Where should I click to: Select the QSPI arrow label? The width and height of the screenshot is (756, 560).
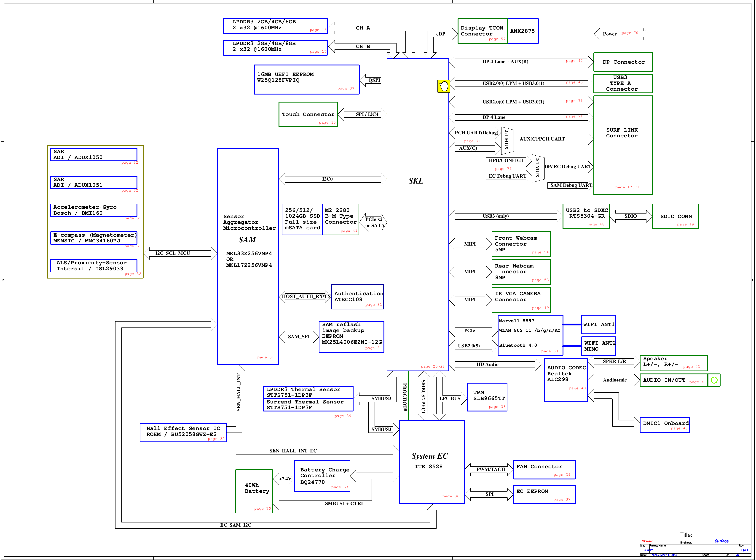[374, 80]
